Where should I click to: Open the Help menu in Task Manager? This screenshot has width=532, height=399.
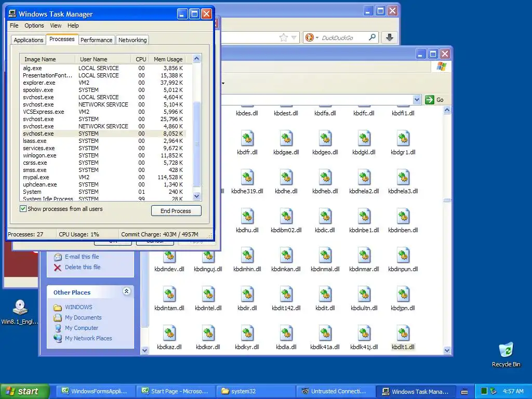pyautogui.click(x=73, y=25)
